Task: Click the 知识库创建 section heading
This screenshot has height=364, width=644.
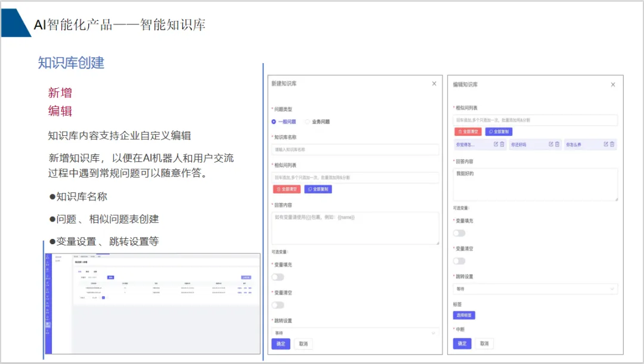Action: pyautogui.click(x=71, y=63)
